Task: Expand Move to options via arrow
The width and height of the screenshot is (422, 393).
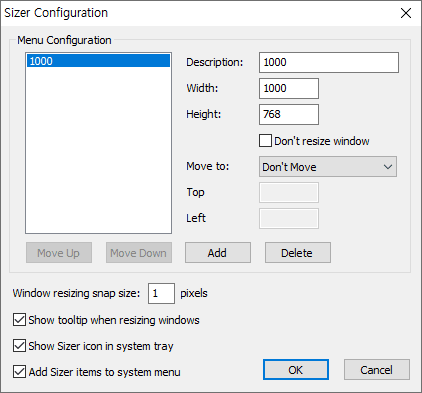Action: [388, 167]
